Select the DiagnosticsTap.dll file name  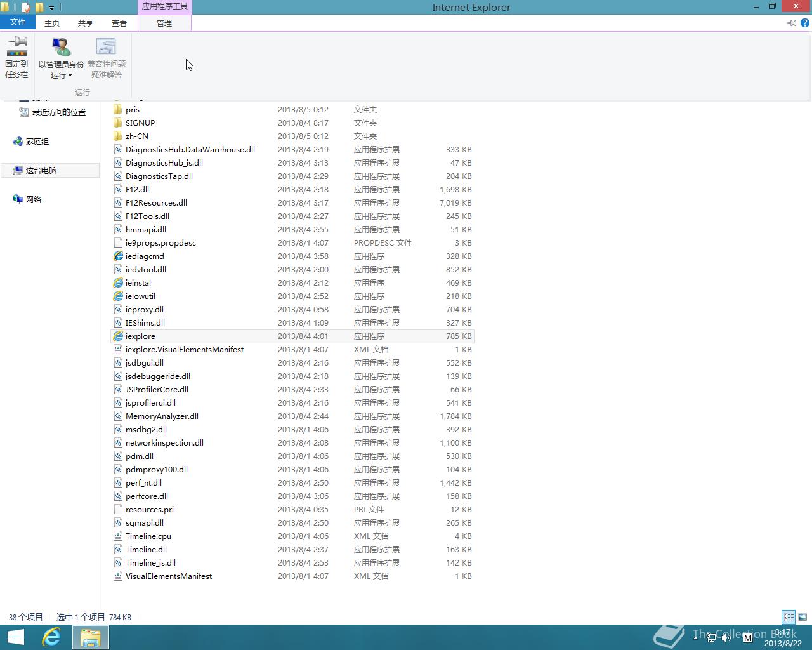(x=159, y=176)
